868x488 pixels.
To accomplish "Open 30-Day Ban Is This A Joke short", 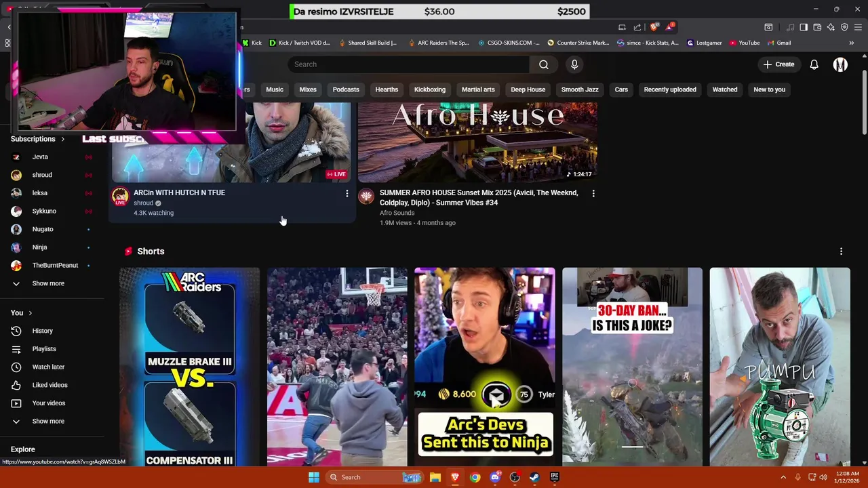I will [632, 367].
